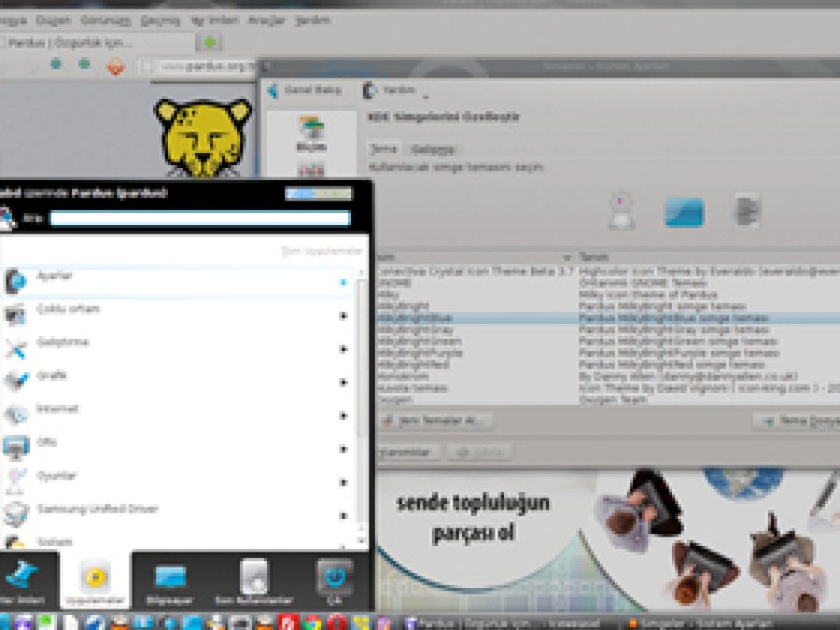Expand the Çoklu ortam submenu arrow
Viewport: 840px width, 630px height.
point(343,316)
